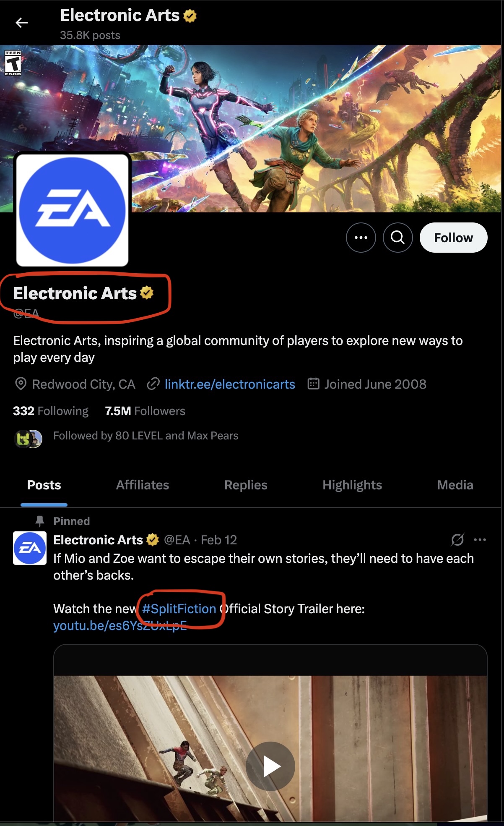Select the Highlights tab

[352, 485]
